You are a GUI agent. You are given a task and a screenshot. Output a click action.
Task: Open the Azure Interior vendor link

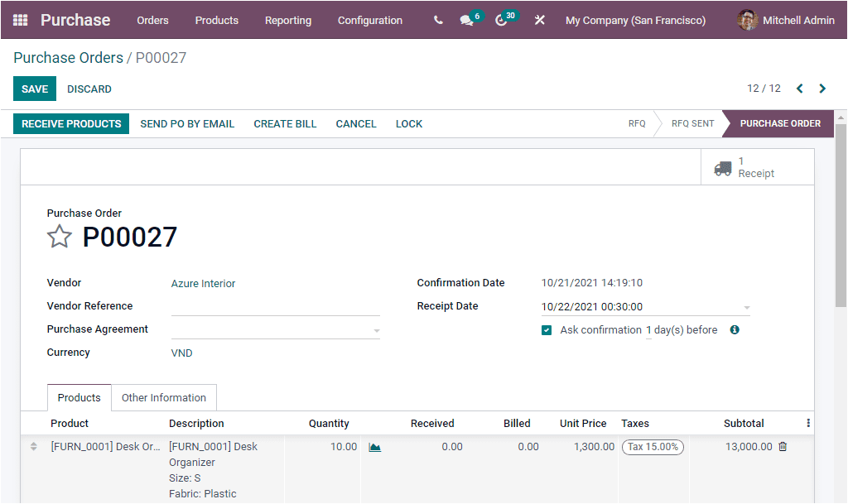click(203, 283)
